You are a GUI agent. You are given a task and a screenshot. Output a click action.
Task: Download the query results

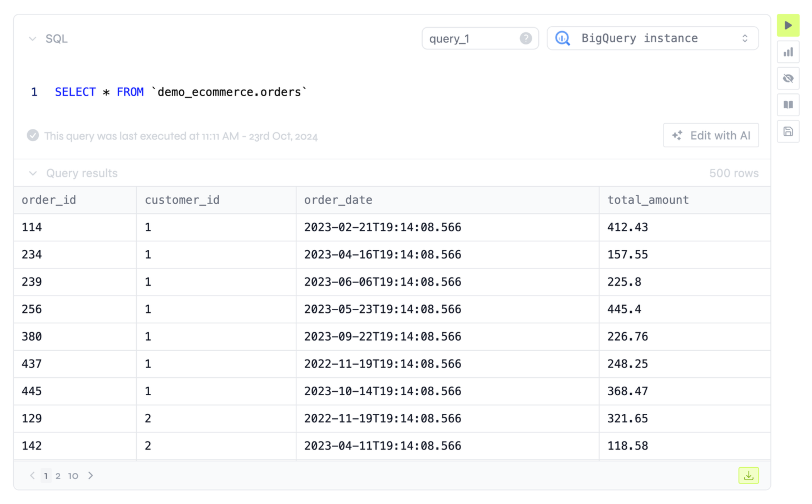point(749,476)
